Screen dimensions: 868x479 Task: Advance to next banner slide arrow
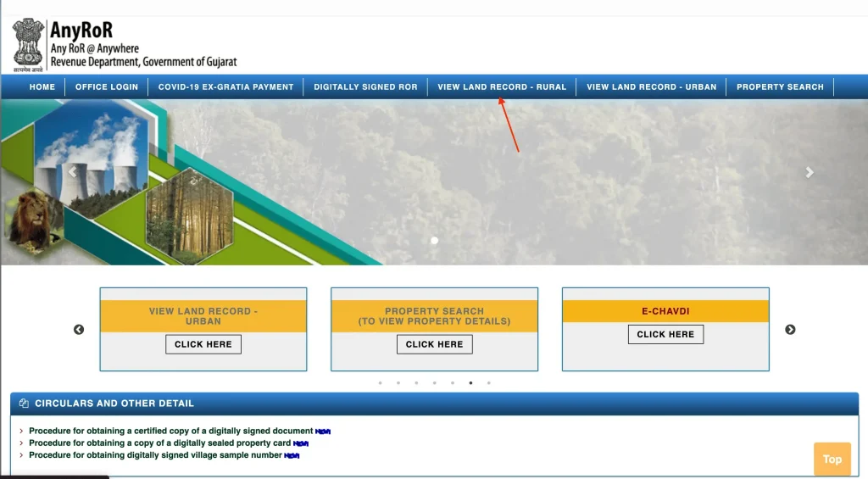tap(810, 172)
